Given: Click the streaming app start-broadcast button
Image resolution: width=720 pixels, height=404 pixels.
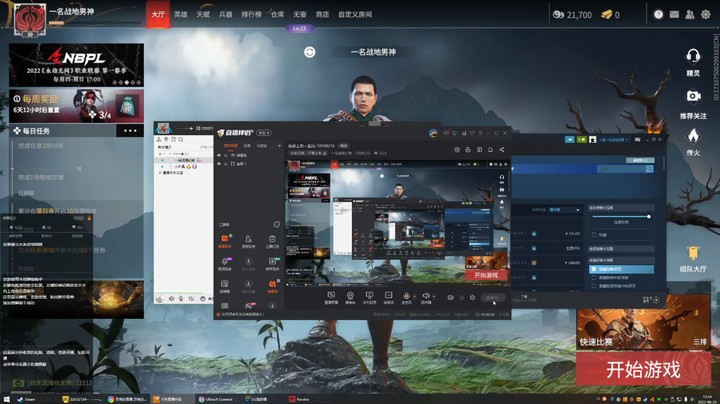Looking at the screenshot, I should click(493, 297).
